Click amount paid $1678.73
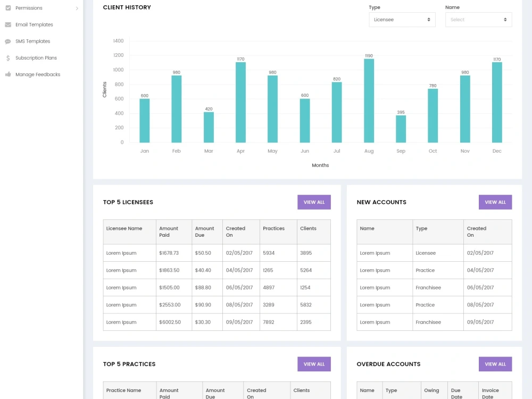 pos(169,253)
